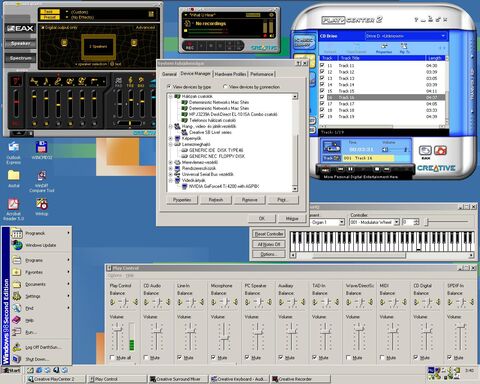Toggle CD Audio Mute checkbox

[x=146, y=358]
